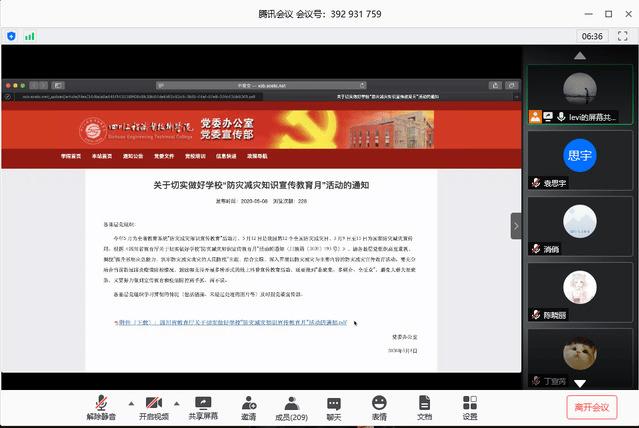Click the college logo emblem

[93, 130]
